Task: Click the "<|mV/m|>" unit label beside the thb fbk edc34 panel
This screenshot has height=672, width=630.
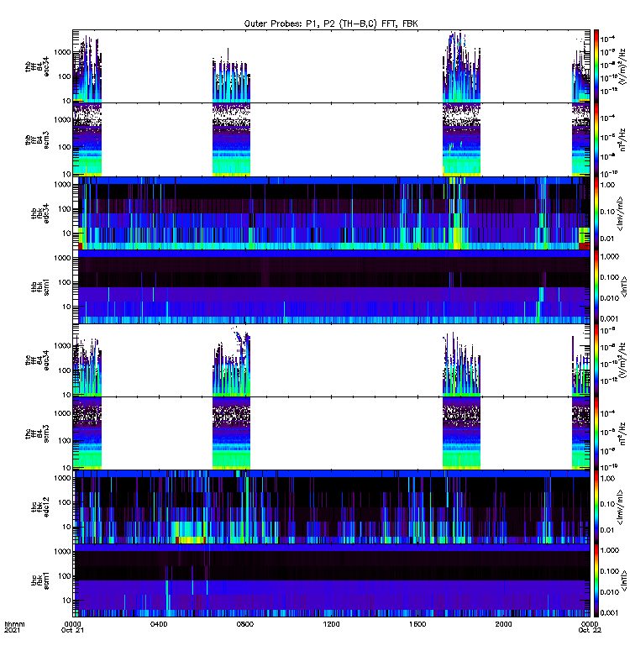Action: coord(620,213)
